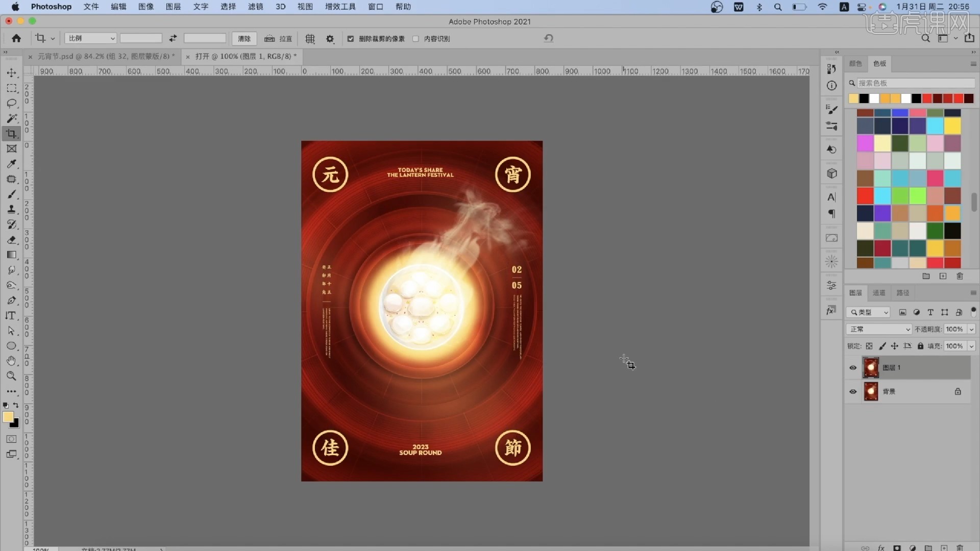Click the 清除 button
Screen dimensions: 980x551
244,39
